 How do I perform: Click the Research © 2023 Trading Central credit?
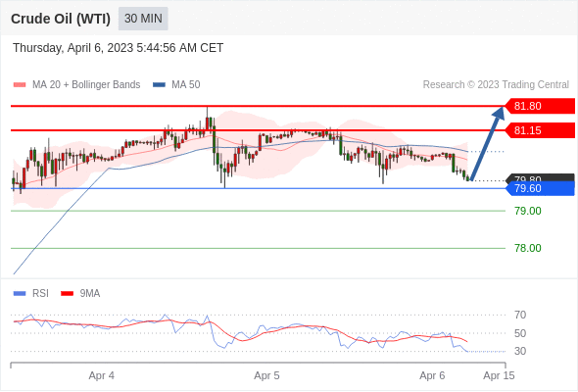(496, 85)
